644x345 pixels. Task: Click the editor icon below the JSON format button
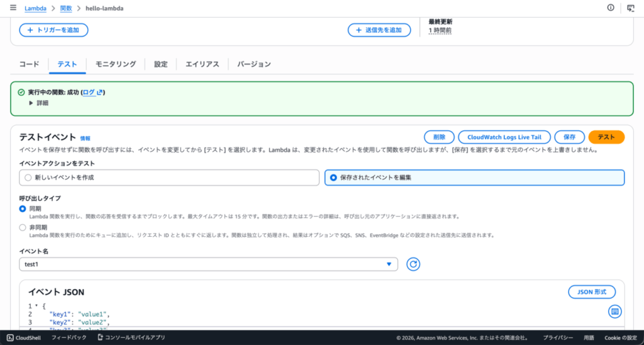615,312
